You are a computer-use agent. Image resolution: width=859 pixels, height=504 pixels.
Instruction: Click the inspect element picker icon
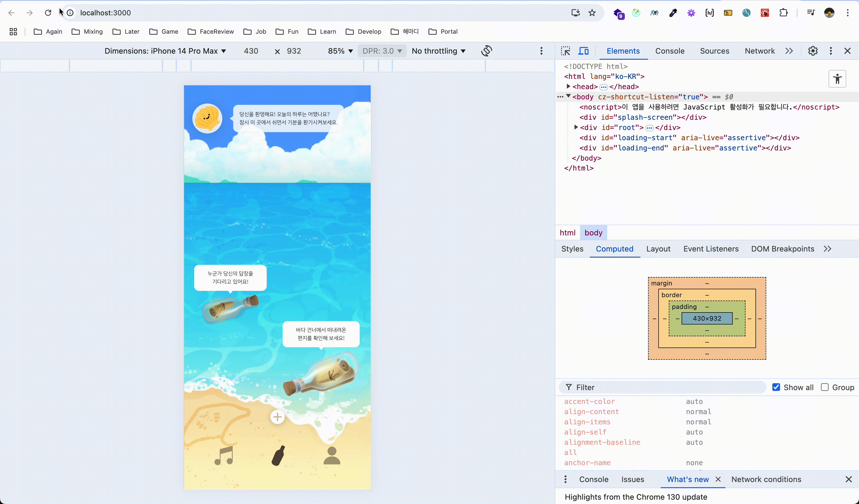[x=566, y=51]
